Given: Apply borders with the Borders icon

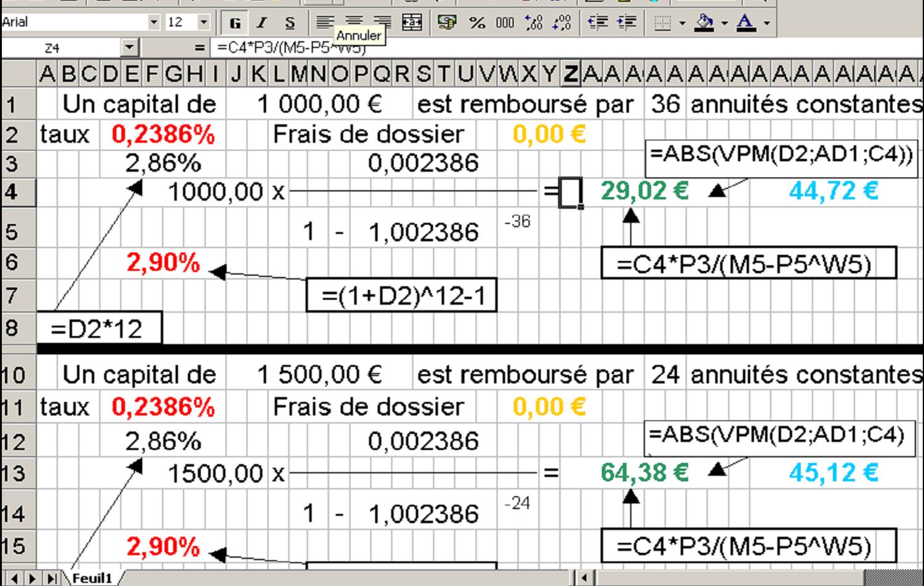Looking at the screenshot, I should tap(662, 23).
